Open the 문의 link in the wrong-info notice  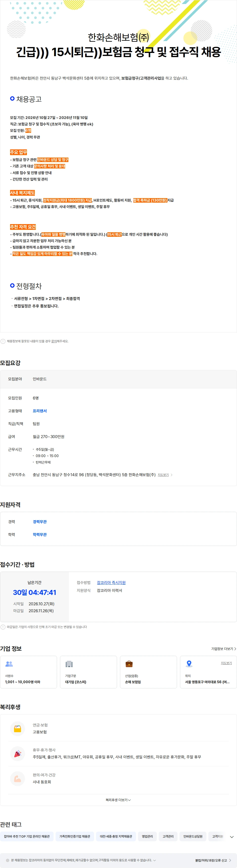tap(54, 341)
